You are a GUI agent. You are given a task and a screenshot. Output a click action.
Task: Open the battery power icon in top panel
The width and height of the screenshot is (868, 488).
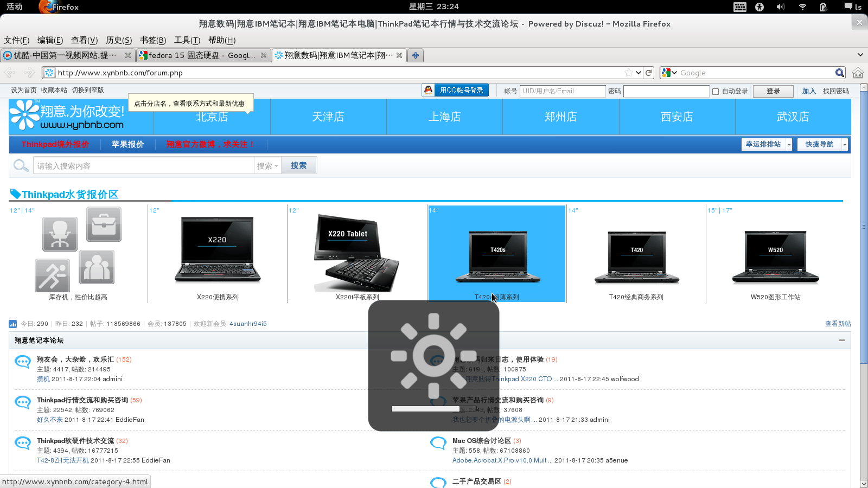[x=824, y=7]
